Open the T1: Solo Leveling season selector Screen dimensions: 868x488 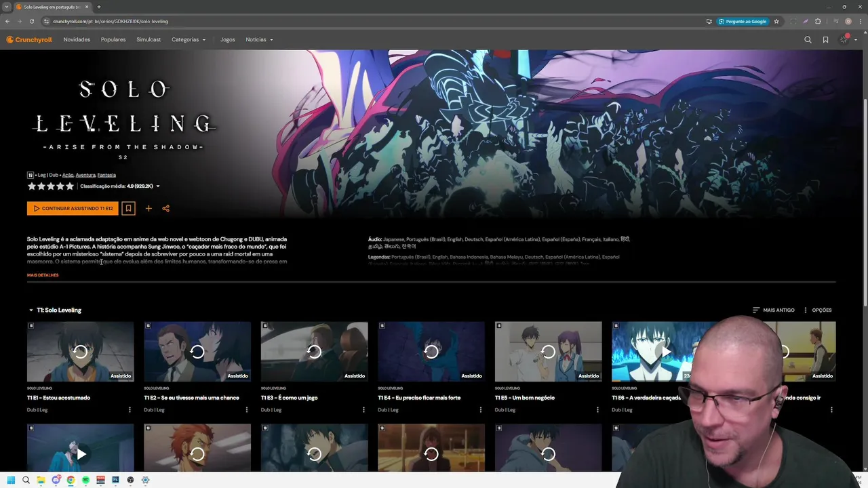click(55, 310)
